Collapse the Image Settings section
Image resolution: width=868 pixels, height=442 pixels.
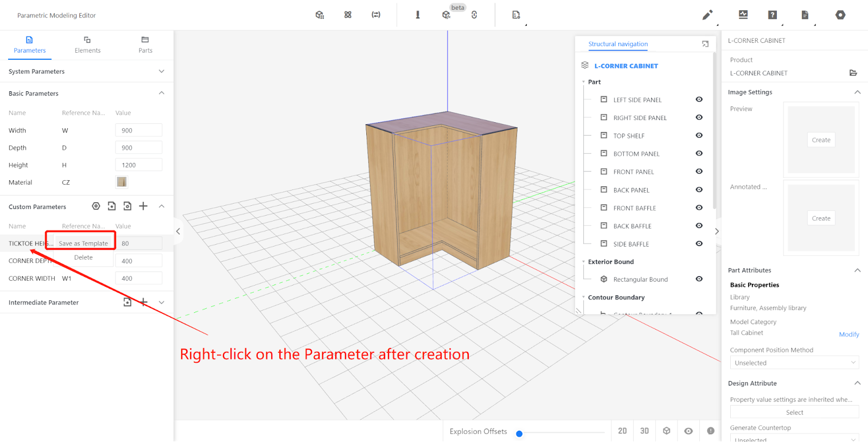(857, 92)
